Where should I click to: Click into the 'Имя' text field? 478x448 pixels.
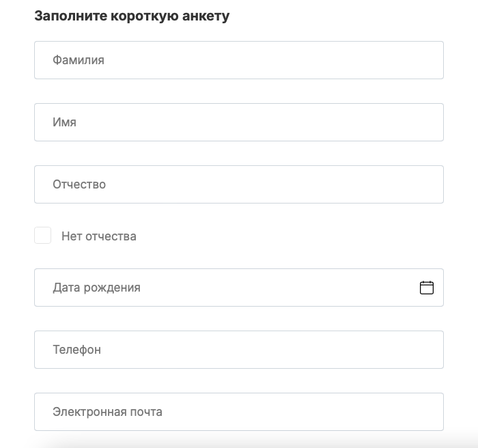click(x=239, y=122)
